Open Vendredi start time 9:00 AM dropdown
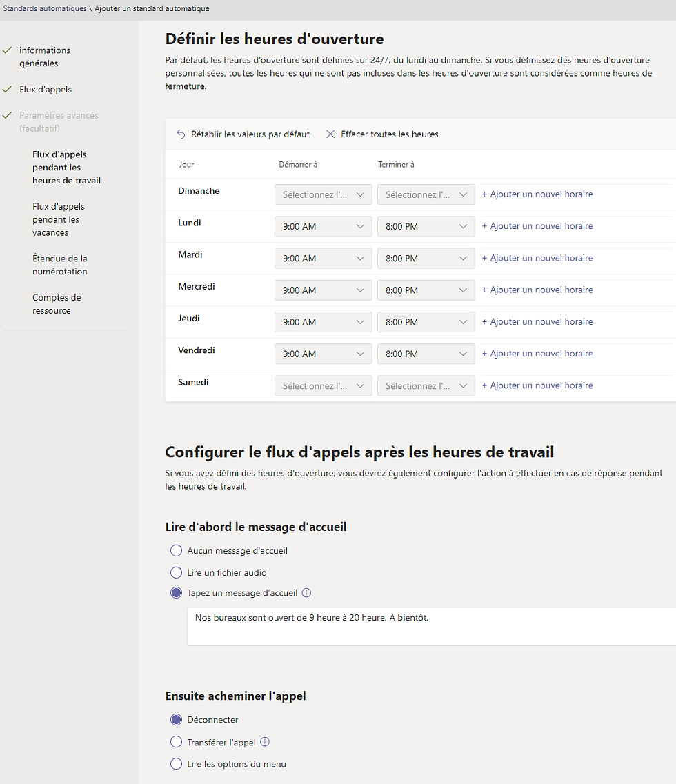 coord(324,354)
